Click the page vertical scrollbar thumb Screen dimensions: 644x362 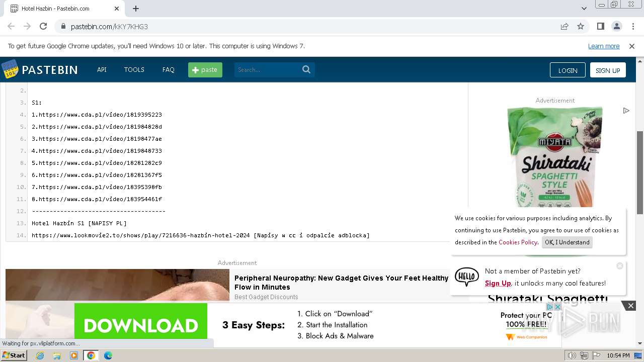coord(640,172)
